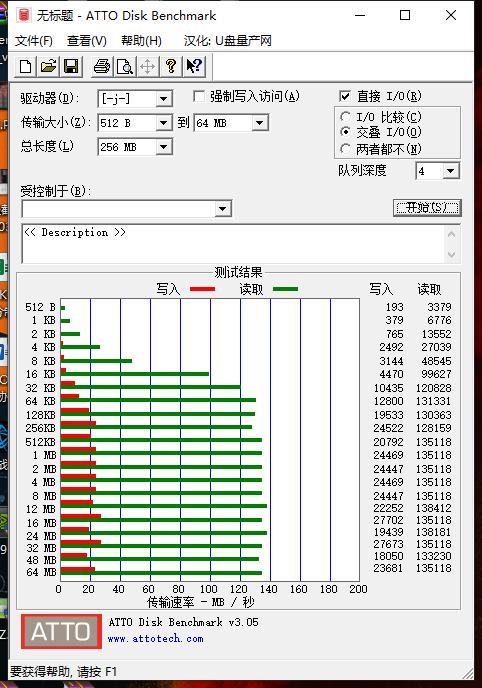Open the 帮助(H) menu
Image resolution: width=482 pixels, height=688 pixels.
(x=141, y=41)
